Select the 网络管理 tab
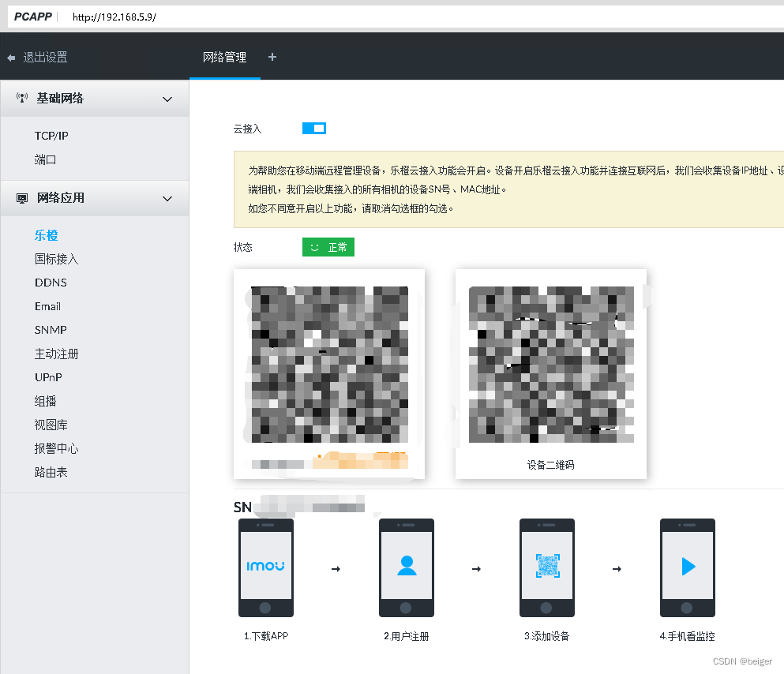The image size is (784, 674). (224, 58)
